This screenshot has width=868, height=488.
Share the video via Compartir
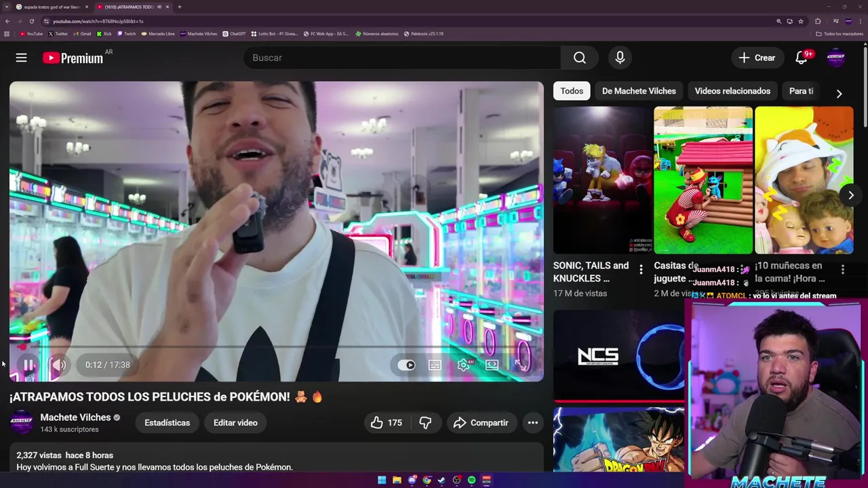click(x=481, y=422)
